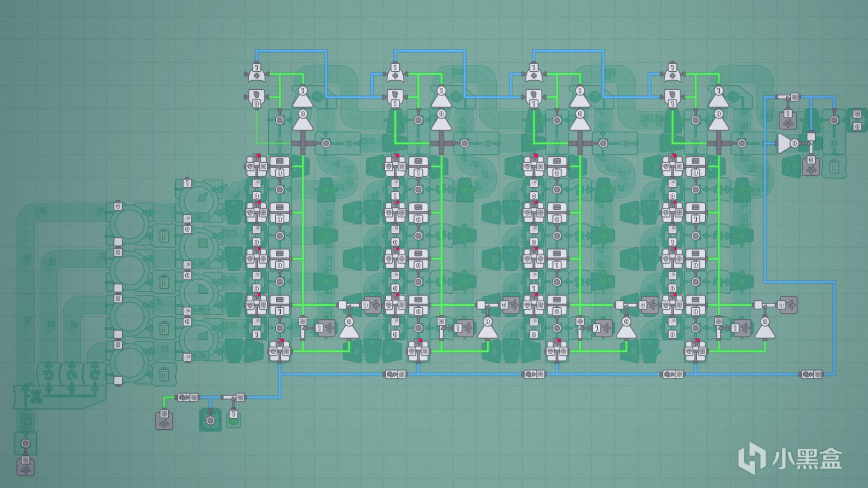Select the second plus-symbol gate from the left
Image resolution: width=868 pixels, height=488 pixels.
[395, 73]
